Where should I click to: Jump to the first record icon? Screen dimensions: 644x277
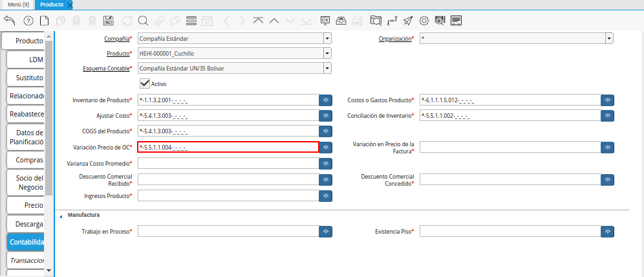pyautogui.click(x=259, y=21)
